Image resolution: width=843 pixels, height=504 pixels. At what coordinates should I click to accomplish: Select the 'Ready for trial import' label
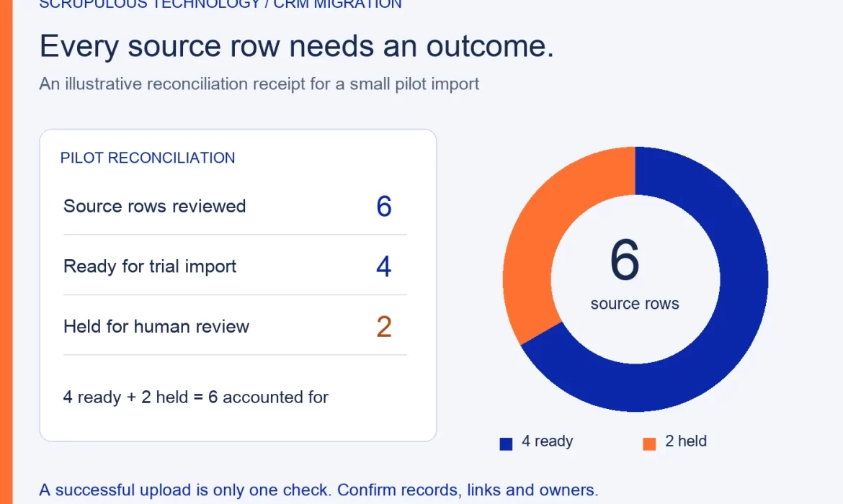pos(150,266)
